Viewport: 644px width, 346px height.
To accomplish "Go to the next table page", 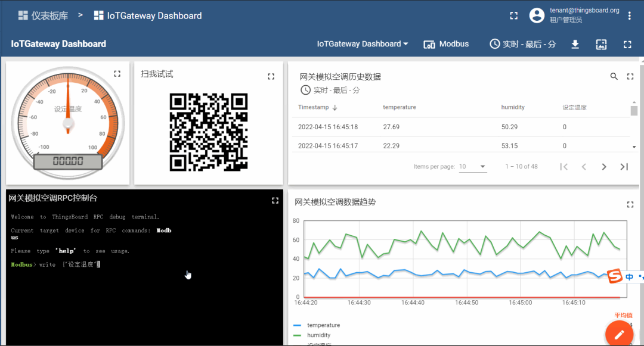I will point(604,167).
